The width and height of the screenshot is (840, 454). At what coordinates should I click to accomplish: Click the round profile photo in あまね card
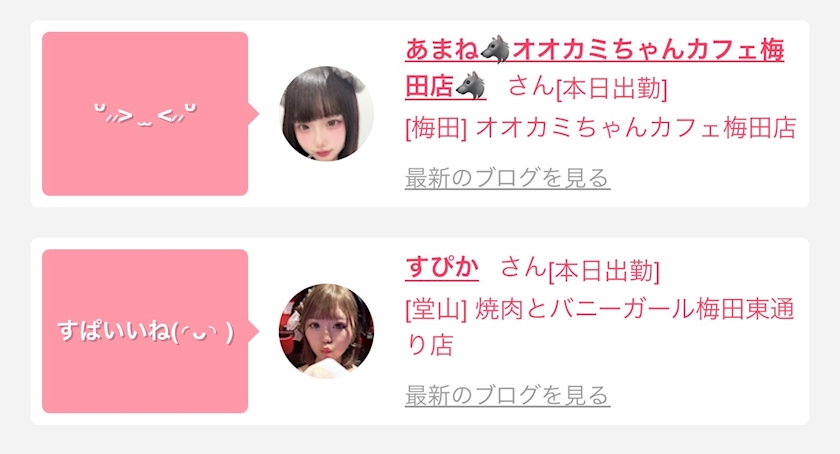(326, 114)
